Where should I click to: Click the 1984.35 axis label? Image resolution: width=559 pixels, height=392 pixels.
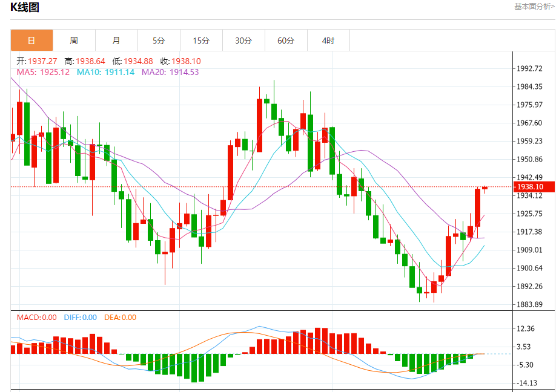[529, 87]
